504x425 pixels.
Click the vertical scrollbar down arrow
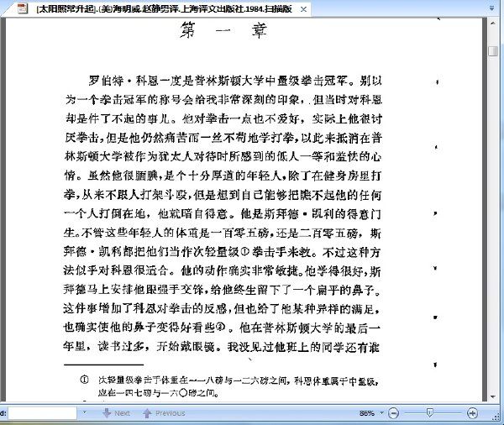pyautogui.click(x=493, y=396)
